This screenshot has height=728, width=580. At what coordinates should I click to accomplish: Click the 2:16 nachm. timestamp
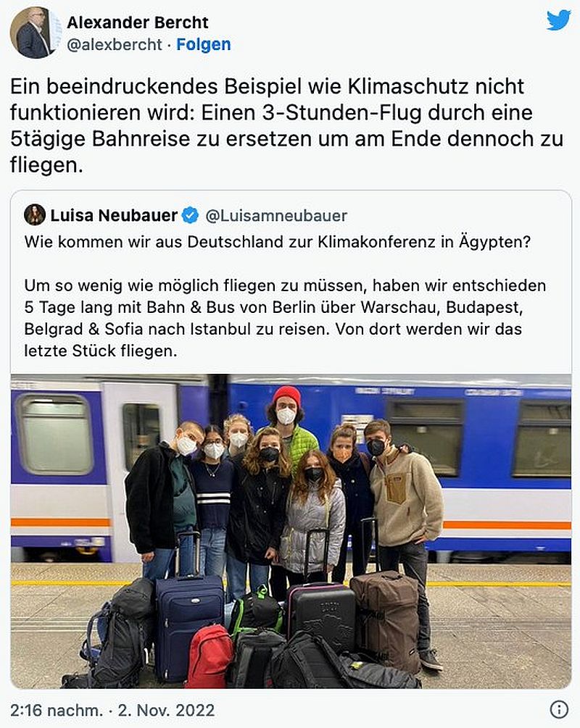pyautogui.click(x=57, y=711)
